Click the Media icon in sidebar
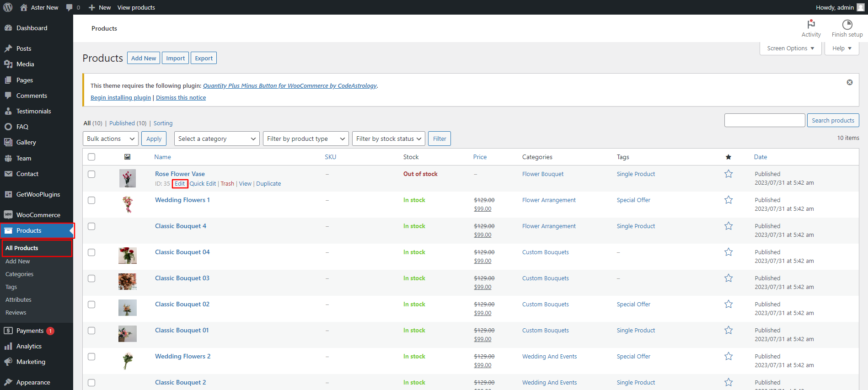Screen dimensions: 868x390 (8, 64)
